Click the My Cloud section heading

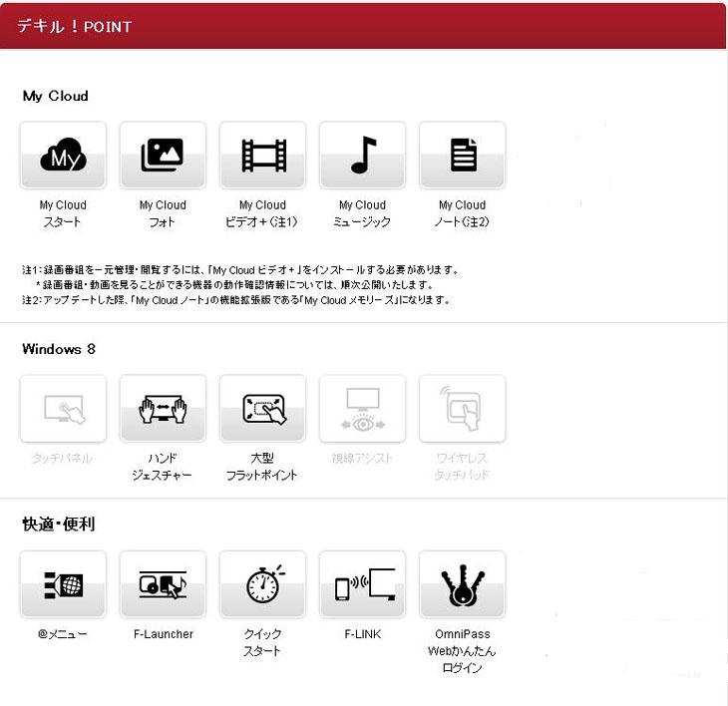(x=55, y=96)
